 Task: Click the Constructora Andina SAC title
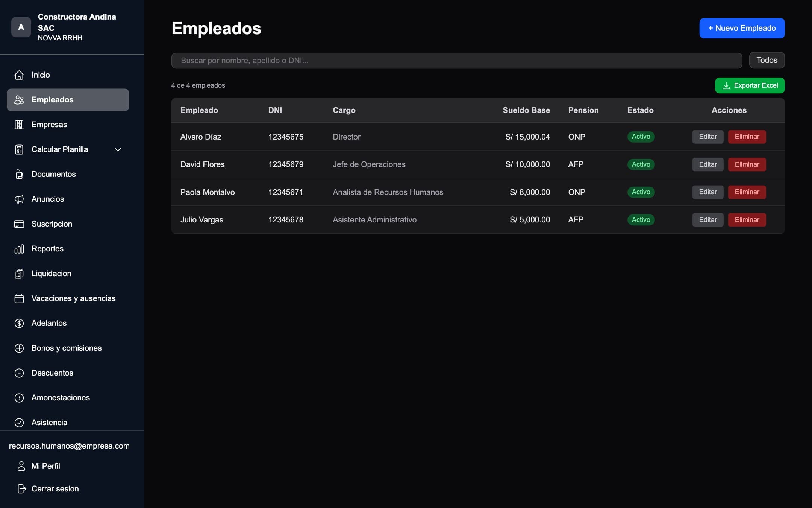tap(77, 22)
